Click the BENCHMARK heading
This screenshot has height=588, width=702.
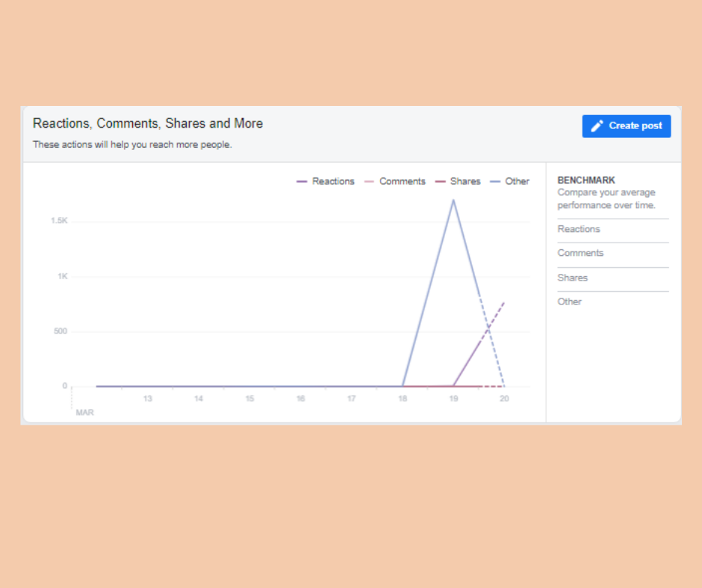(586, 181)
